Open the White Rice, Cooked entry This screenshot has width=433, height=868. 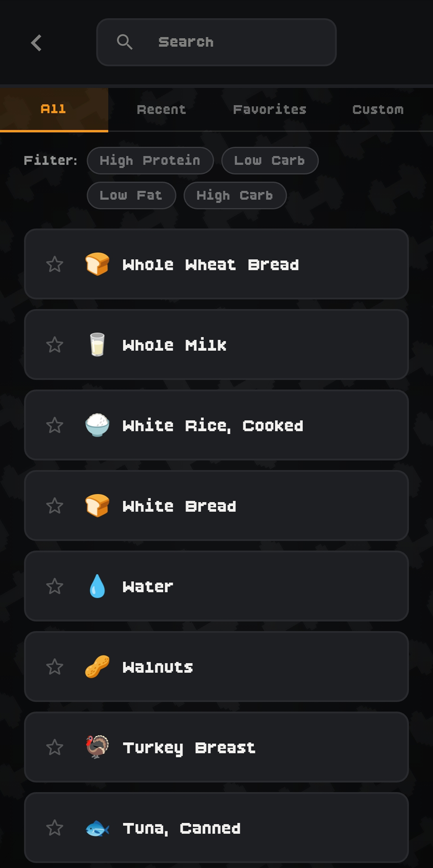241,425
